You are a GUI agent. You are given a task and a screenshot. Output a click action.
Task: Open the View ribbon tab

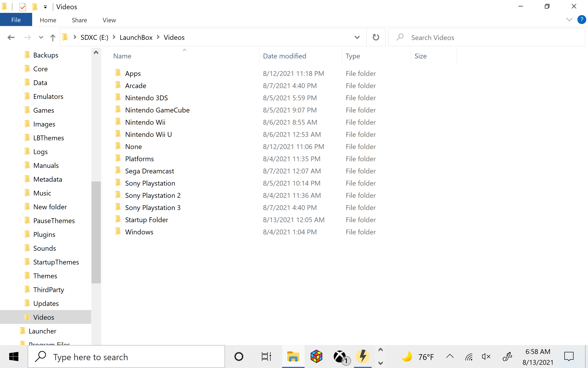pos(109,20)
